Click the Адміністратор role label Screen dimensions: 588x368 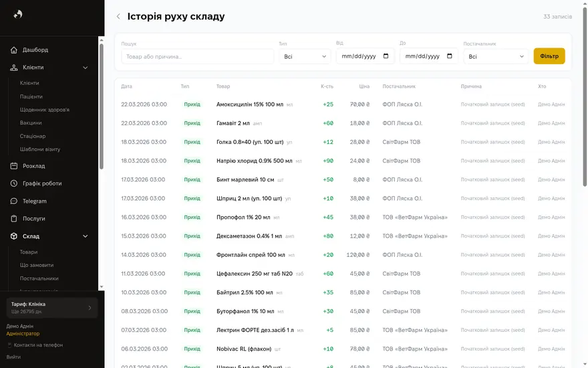pos(23,333)
